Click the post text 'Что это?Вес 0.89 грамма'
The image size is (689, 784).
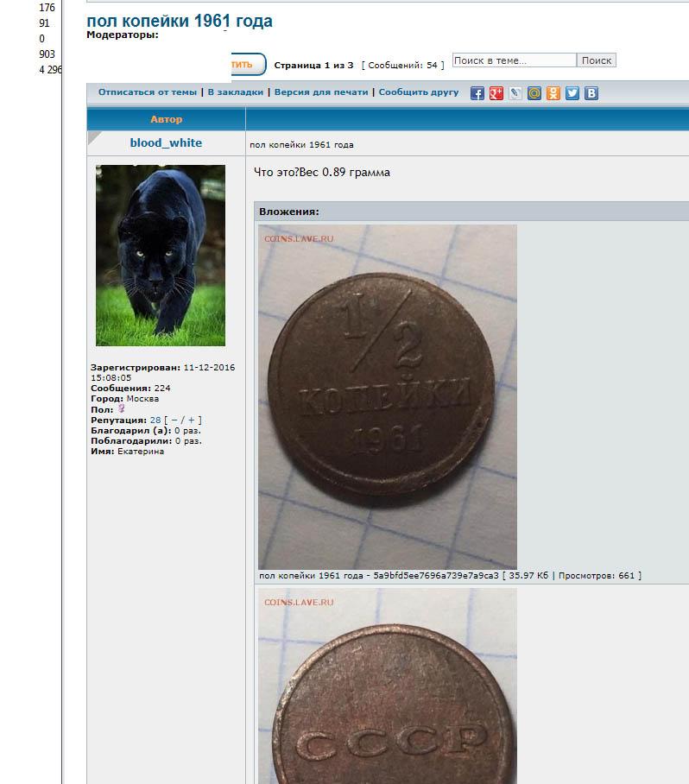(322, 173)
